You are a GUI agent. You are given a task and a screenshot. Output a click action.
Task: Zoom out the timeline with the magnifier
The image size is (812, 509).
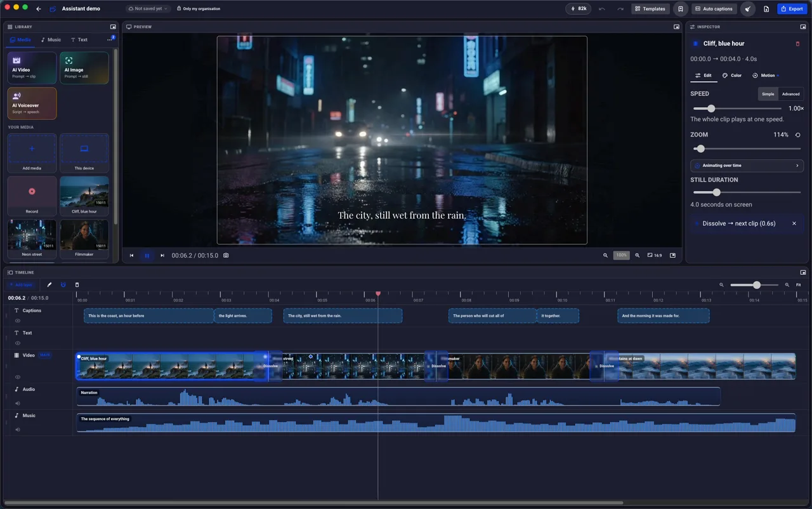point(721,285)
